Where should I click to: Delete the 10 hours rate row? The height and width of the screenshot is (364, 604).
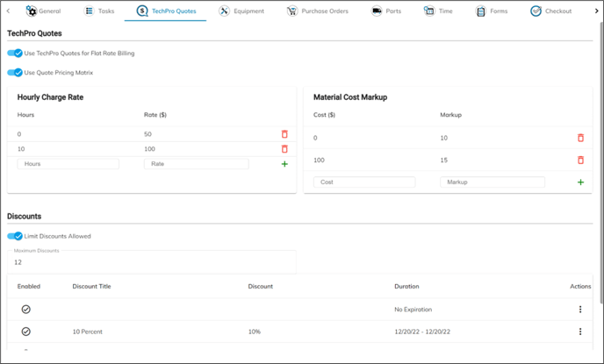click(284, 149)
